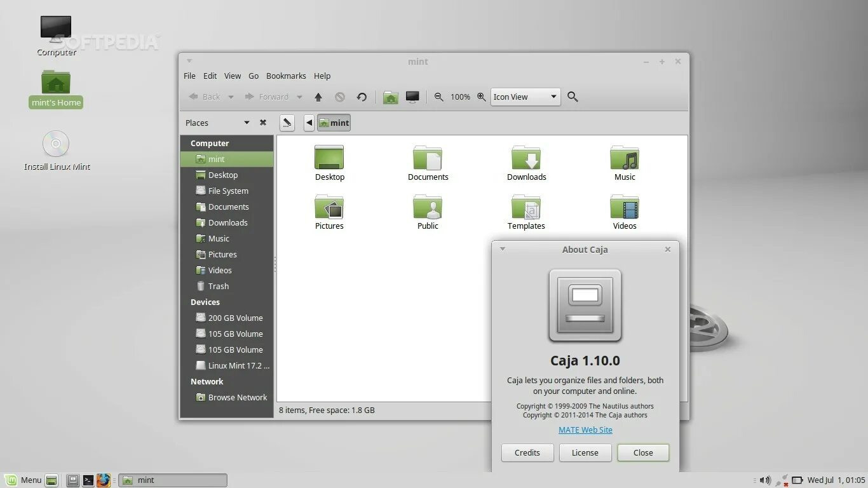Zoom out with the minus magnifier

(438, 97)
